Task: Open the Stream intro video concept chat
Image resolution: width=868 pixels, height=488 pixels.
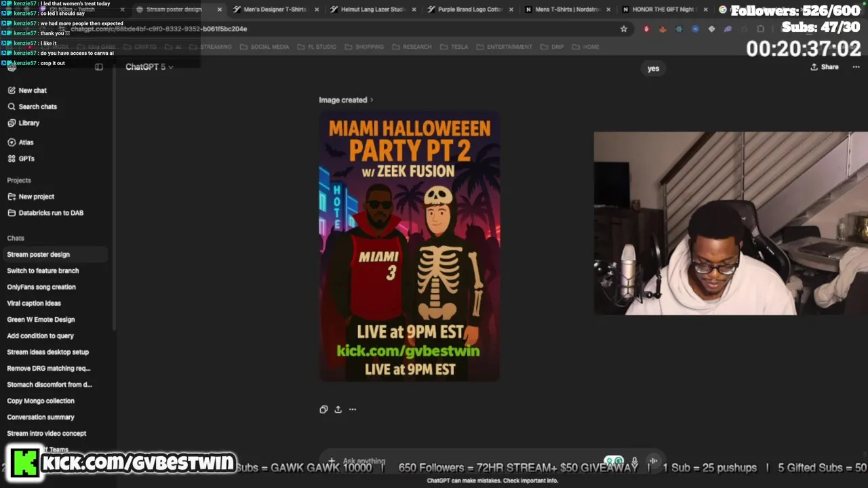Action: point(54,433)
